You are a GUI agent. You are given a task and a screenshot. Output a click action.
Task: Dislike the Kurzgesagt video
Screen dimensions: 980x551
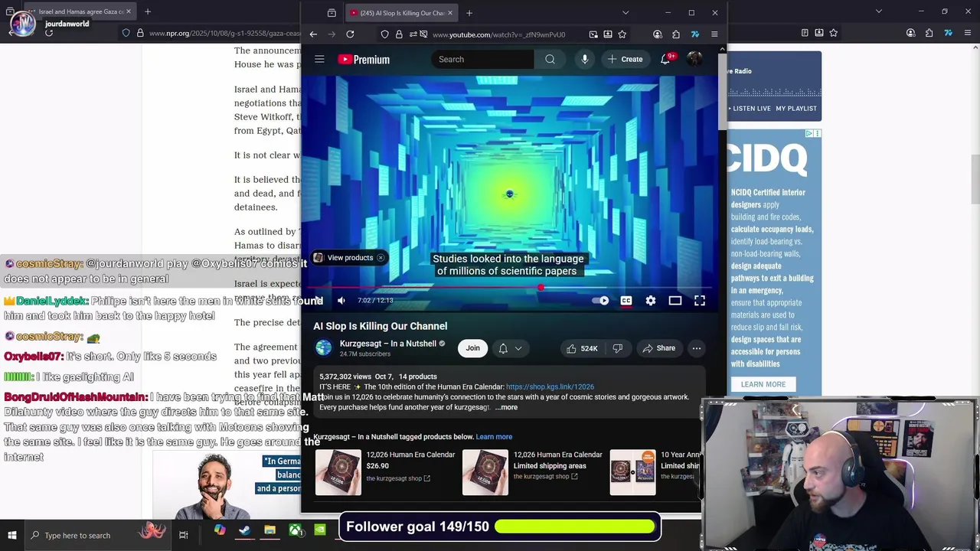pyautogui.click(x=618, y=348)
